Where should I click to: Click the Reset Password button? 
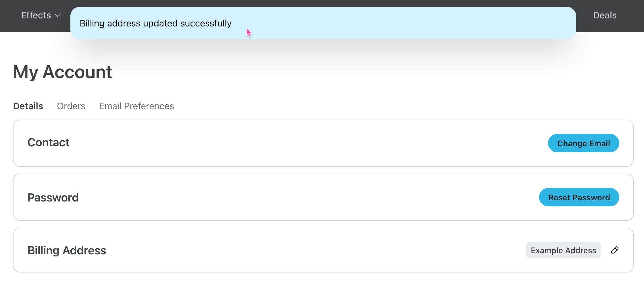coord(579,197)
